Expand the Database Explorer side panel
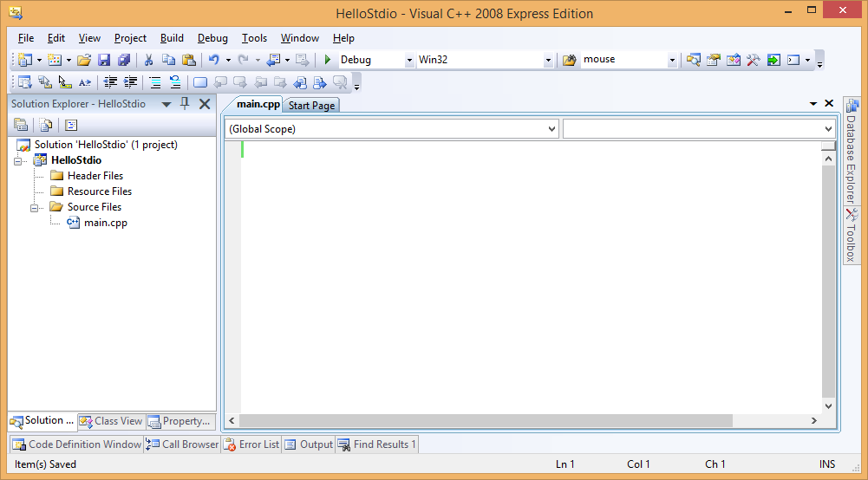 tap(852, 151)
